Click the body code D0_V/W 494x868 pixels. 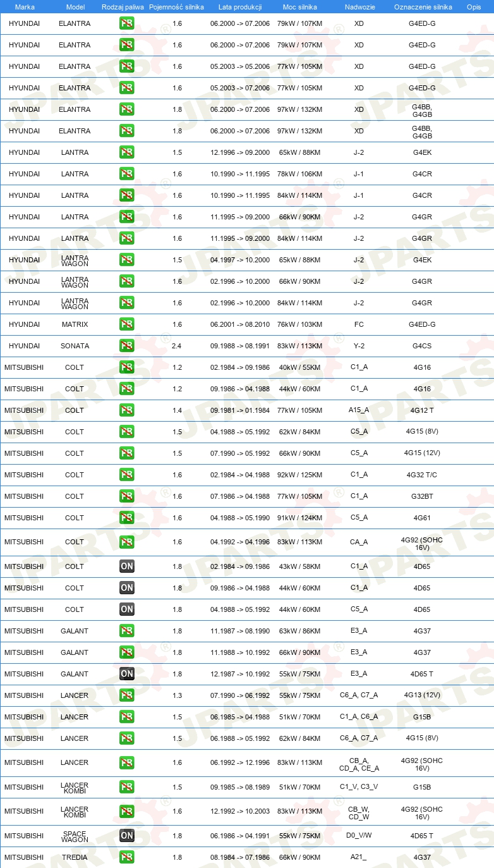359,836
